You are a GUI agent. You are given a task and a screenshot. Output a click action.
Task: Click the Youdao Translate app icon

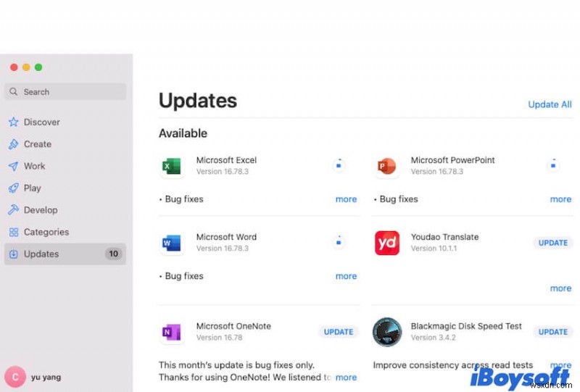(x=387, y=243)
